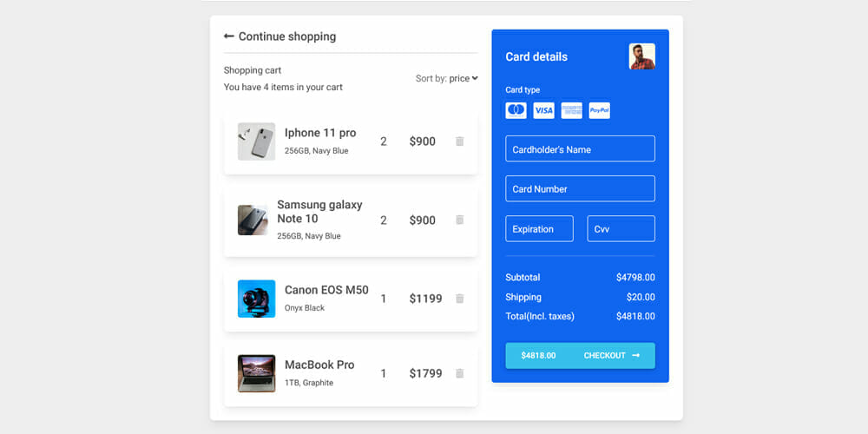Click the back arrow beside Continue shopping
Image resolution: width=868 pixels, height=434 pixels.
point(229,36)
